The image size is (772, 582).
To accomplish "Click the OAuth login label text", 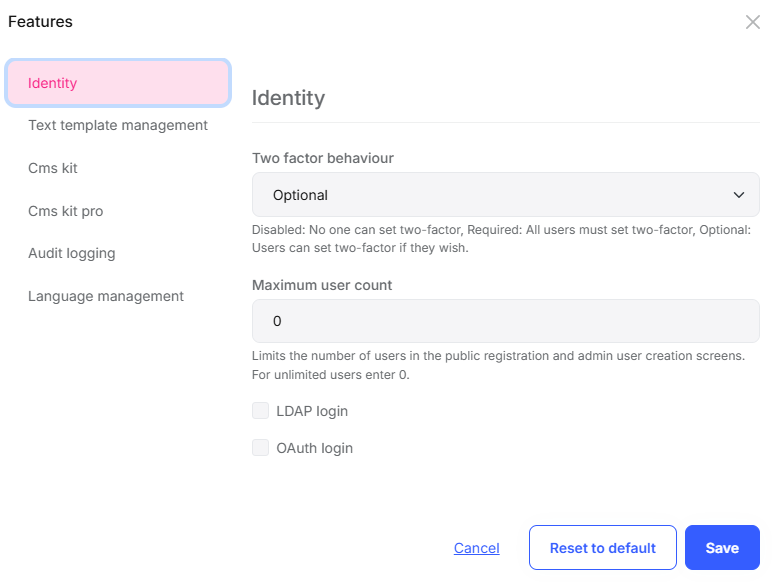I will click(314, 448).
